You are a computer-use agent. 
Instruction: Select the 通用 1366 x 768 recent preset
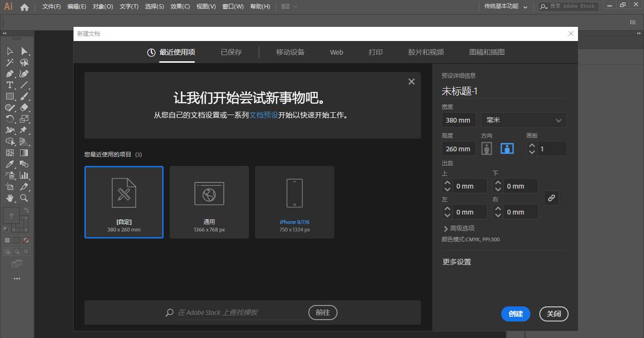click(x=209, y=202)
